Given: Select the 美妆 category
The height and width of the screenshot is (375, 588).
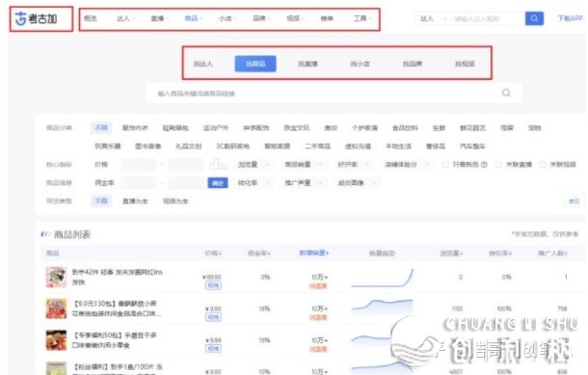Looking at the screenshot, I should [x=331, y=128].
